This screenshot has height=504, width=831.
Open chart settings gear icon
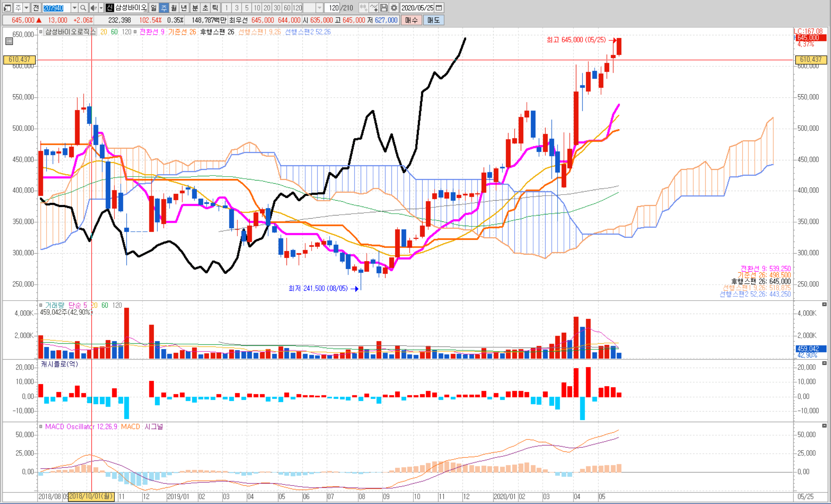tap(394, 8)
